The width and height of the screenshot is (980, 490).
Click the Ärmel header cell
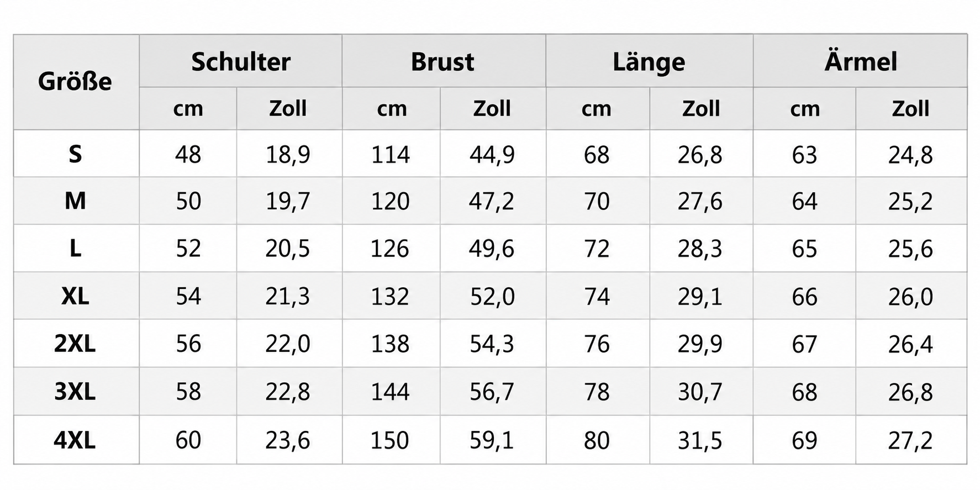[x=861, y=61]
